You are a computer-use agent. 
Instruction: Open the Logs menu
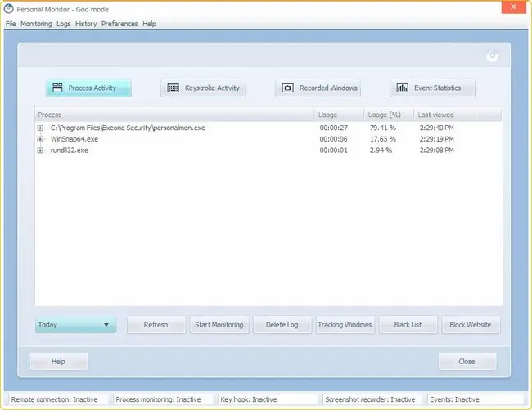tap(64, 24)
